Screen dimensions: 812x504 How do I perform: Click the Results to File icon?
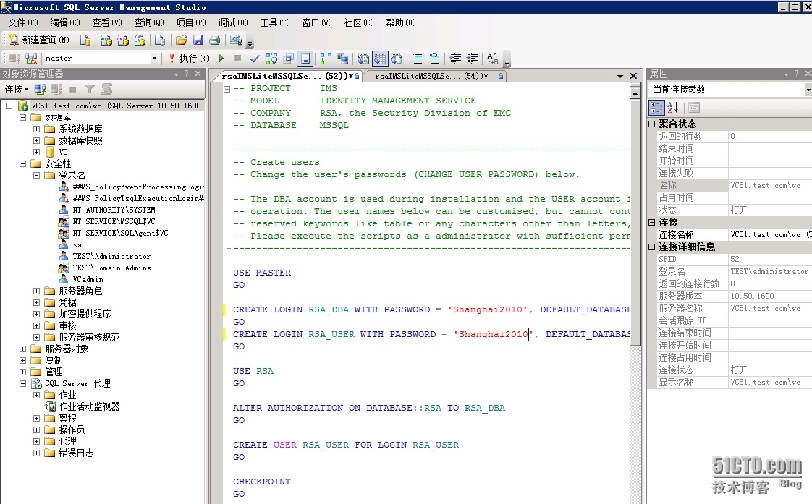coord(397,59)
